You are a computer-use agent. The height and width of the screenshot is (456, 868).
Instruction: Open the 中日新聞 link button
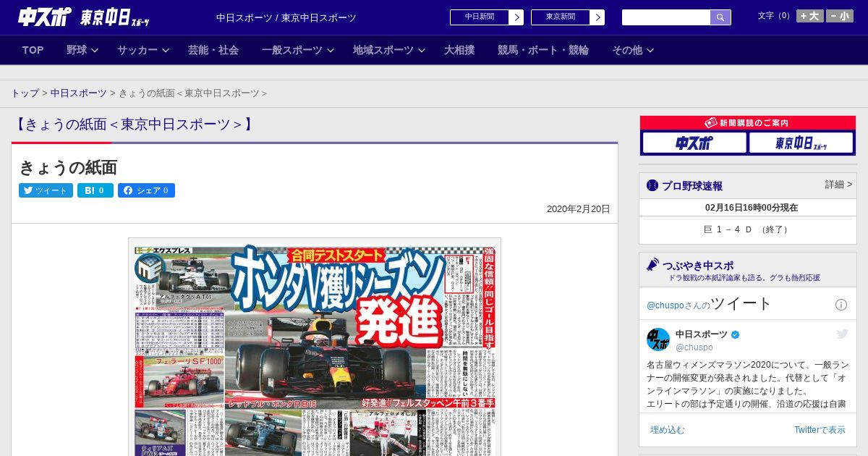pyautogui.click(x=480, y=17)
